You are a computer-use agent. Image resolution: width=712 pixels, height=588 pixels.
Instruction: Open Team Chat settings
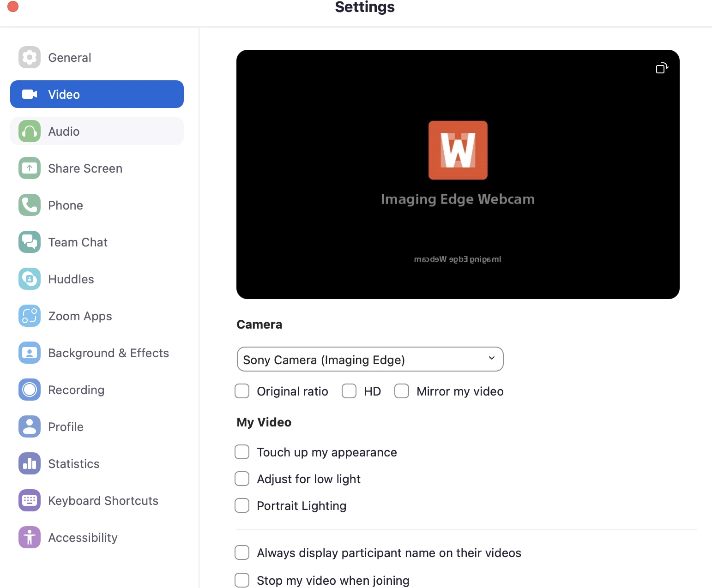tap(97, 242)
